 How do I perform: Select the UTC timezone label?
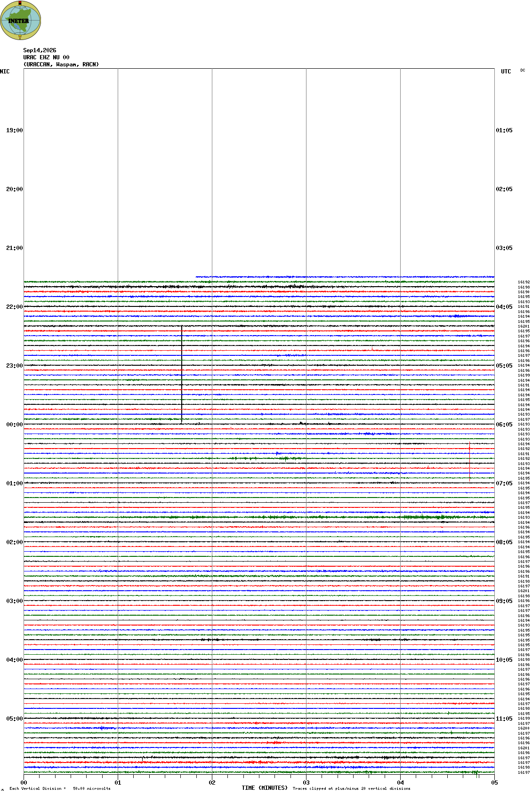pos(506,72)
